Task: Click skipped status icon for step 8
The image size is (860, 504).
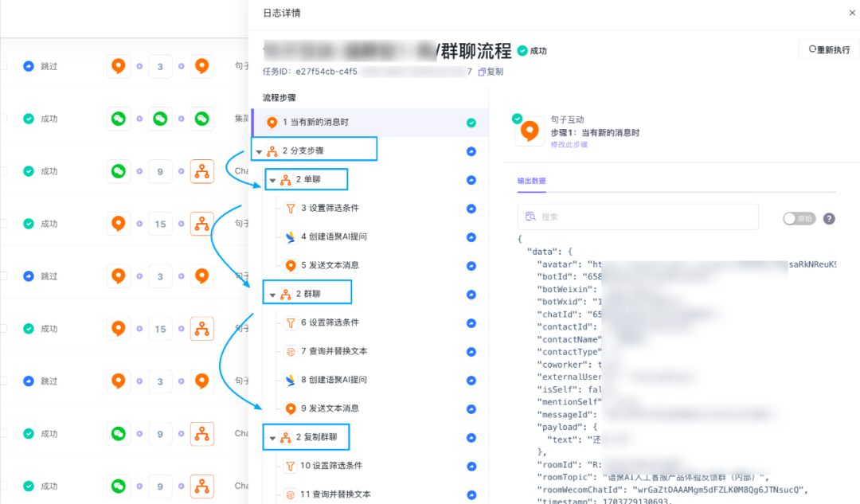Action: click(x=471, y=381)
